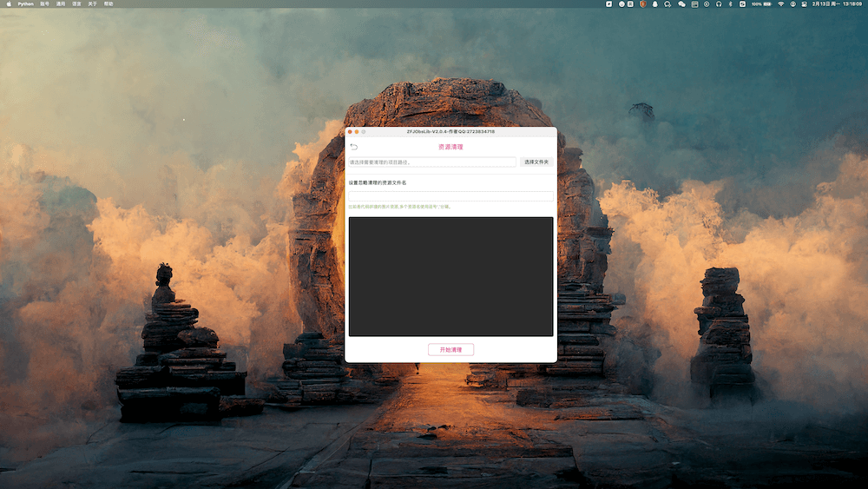Click the Wi-Fi icon in menu bar

(x=780, y=3)
